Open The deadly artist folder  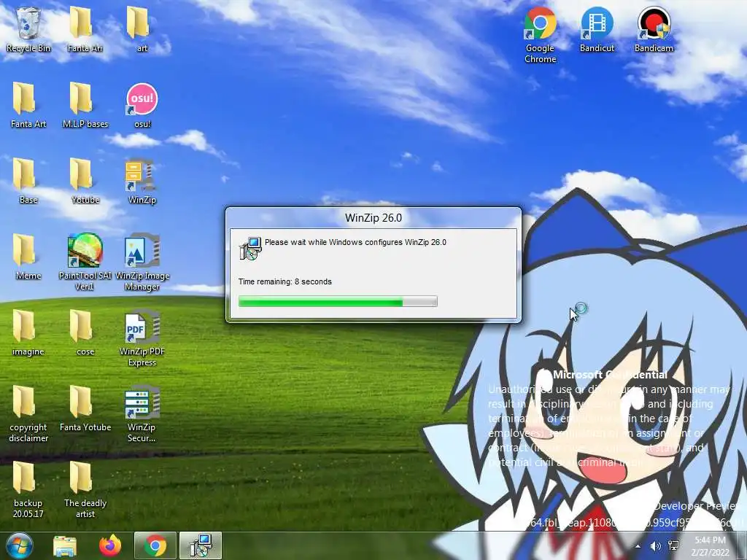(x=85, y=489)
